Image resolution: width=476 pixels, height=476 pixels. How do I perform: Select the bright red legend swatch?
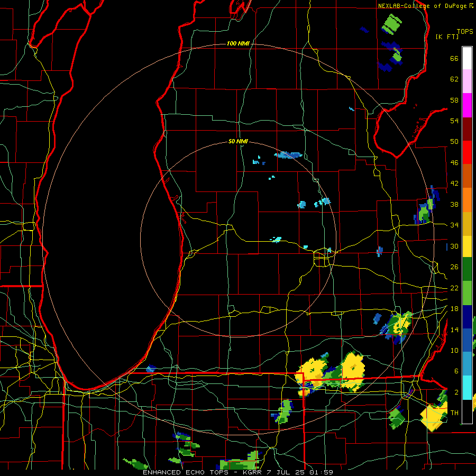click(467, 153)
